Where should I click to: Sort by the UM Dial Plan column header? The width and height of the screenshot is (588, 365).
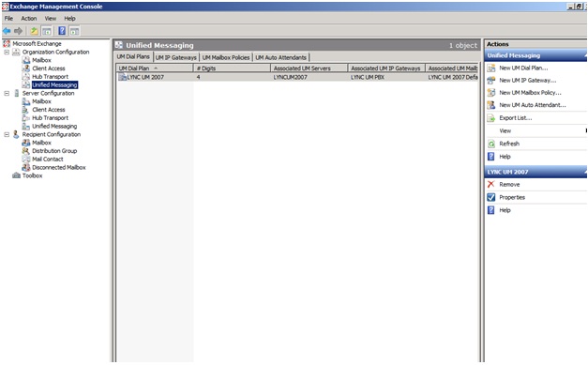click(x=155, y=68)
